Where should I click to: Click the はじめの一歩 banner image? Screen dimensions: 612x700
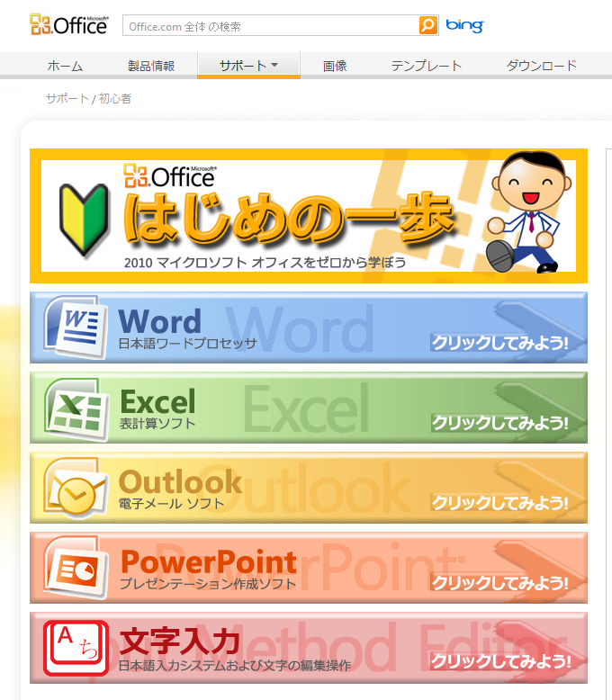308,216
